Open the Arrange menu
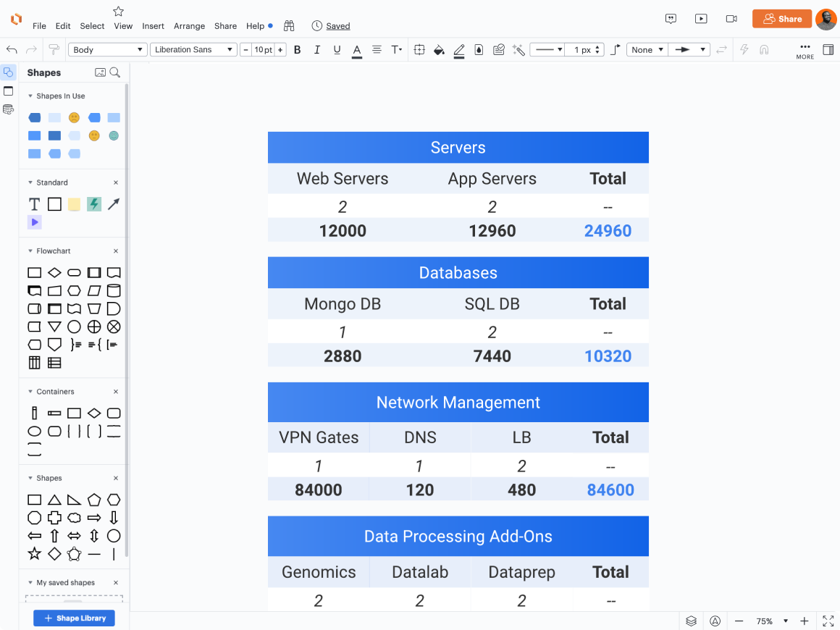This screenshot has height=630, width=840. (x=189, y=25)
